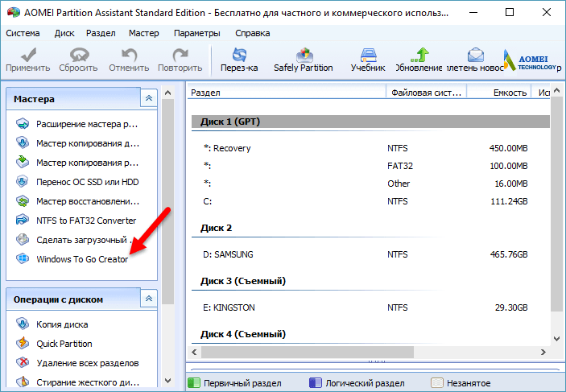The image size is (566, 392).
Task: Click the left sidebar scrollbar down arrow
Action: (x=167, y=380)
